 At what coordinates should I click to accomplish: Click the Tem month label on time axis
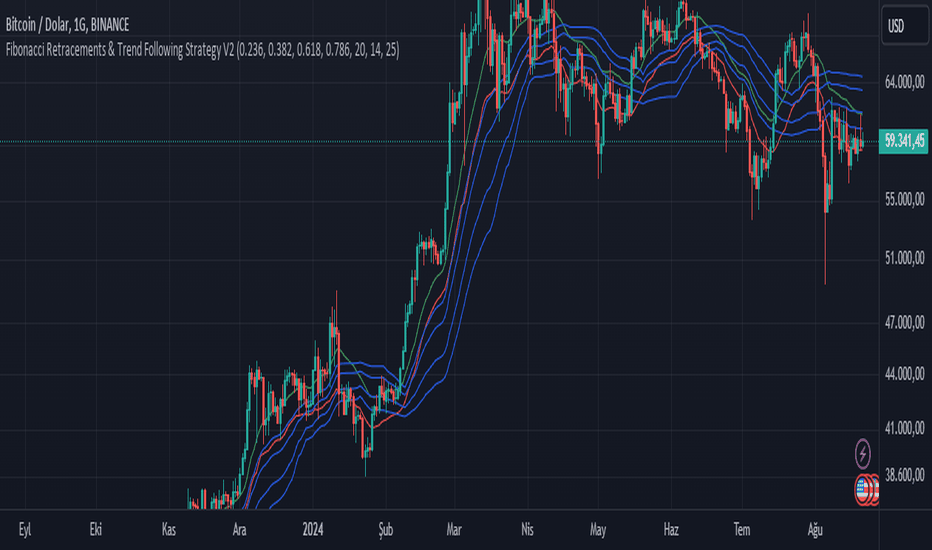click(x=742, y=530)
